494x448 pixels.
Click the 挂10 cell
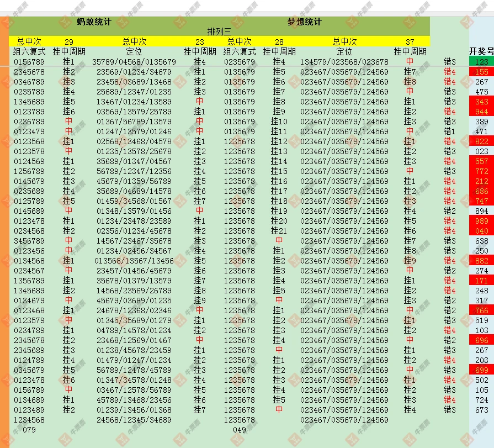coord(279,122)
